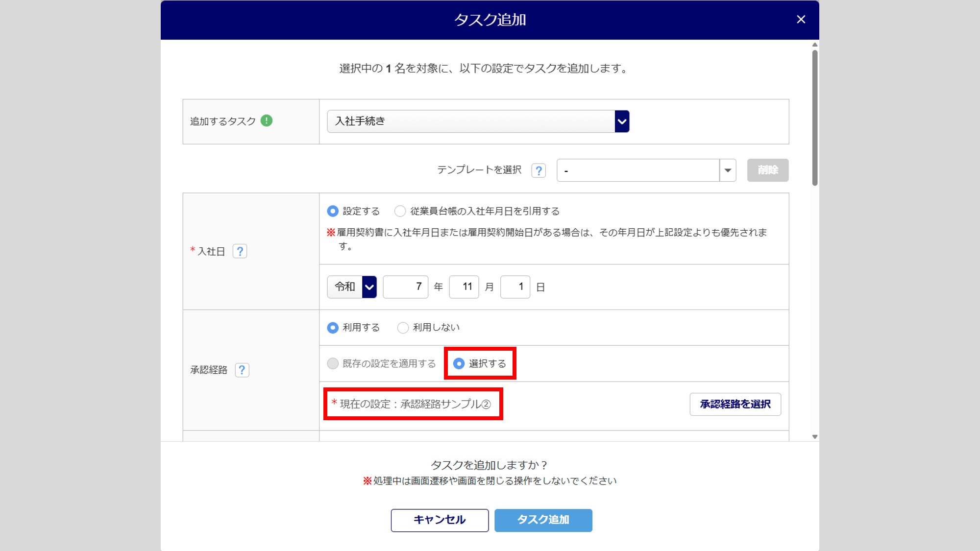The height and width of the screenshot is (551, 980).
Task: Click the year input field showing 7
Action: click(x=405, y=287)
